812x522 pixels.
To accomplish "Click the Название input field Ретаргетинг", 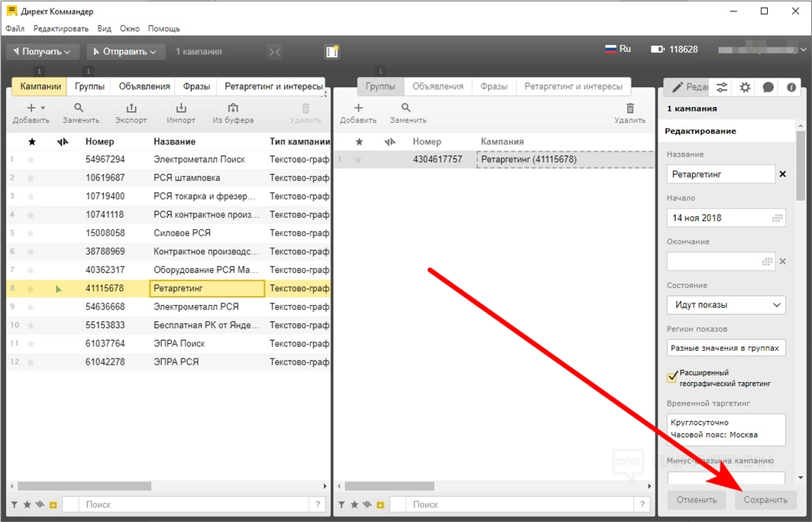I will click(x=721, y=174).
